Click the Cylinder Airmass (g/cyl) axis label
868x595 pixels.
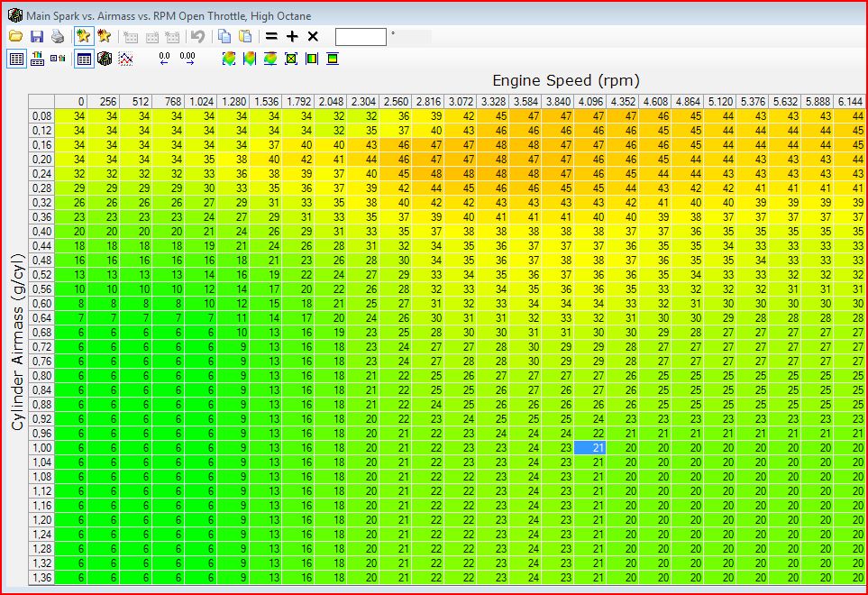pyautogui.click(x=18, y=342)
